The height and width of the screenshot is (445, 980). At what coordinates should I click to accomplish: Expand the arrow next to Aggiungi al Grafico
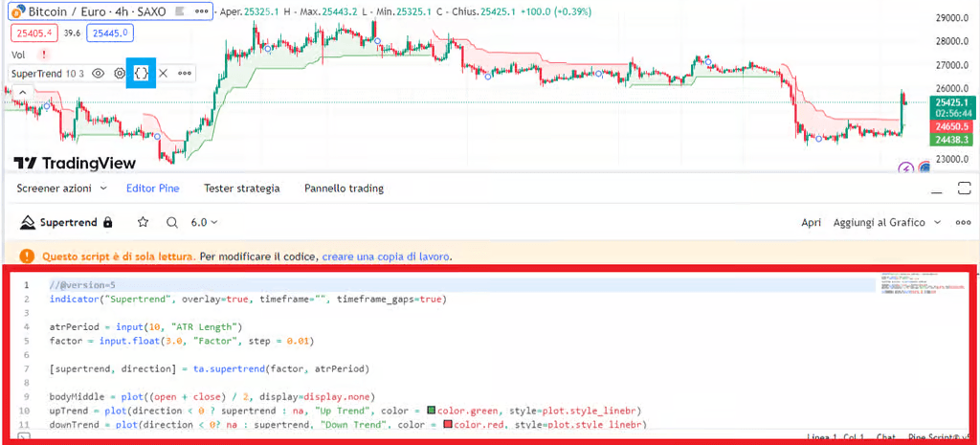pos(938,222)
